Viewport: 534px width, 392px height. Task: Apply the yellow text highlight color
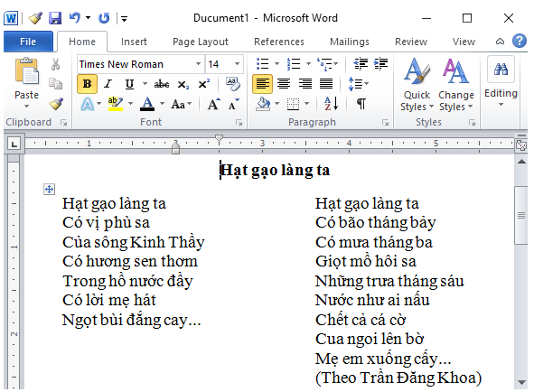(x=116, y=104)
